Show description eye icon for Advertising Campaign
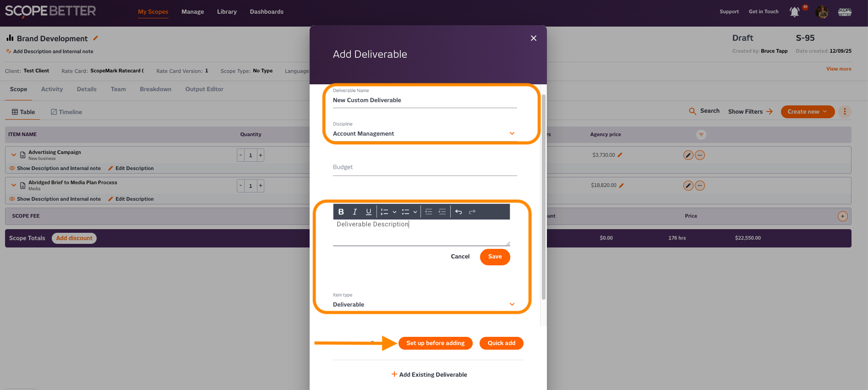 click(12, 168)
